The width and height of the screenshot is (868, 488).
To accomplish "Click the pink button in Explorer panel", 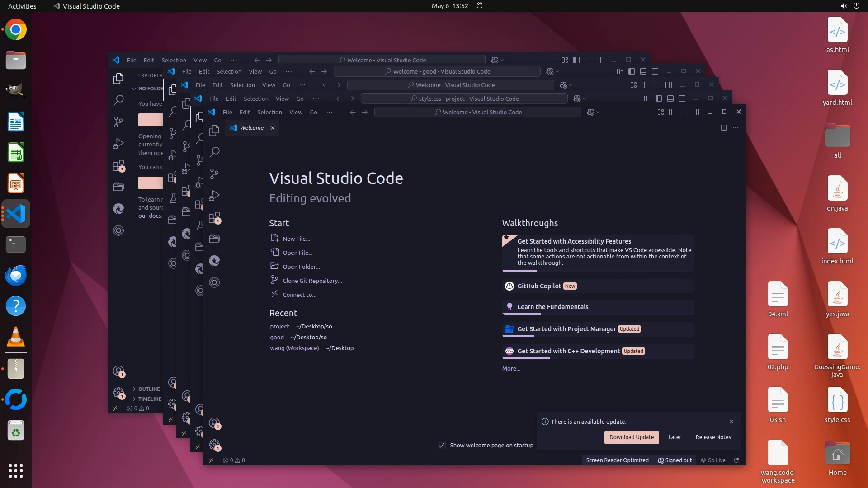I will tap(150, 120).
